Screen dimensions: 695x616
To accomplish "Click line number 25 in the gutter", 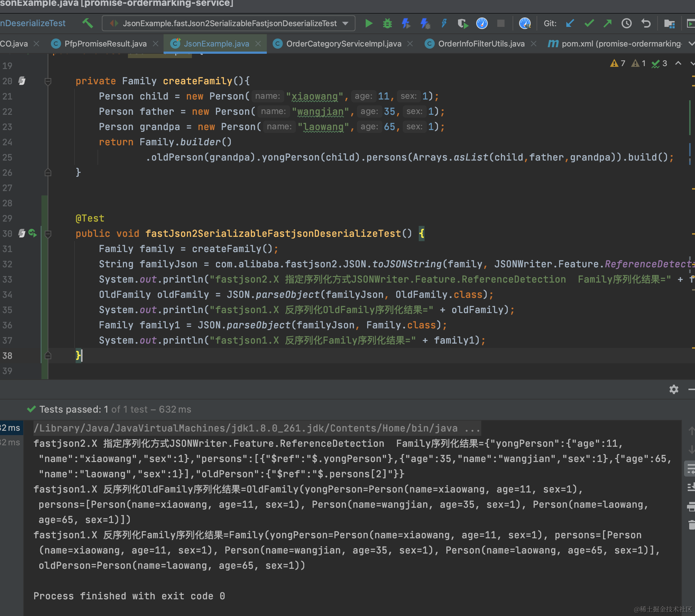I will point(7,158).
